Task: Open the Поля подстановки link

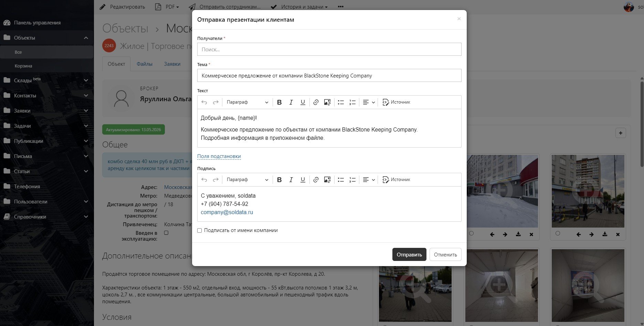Action: tap(219, 156)
